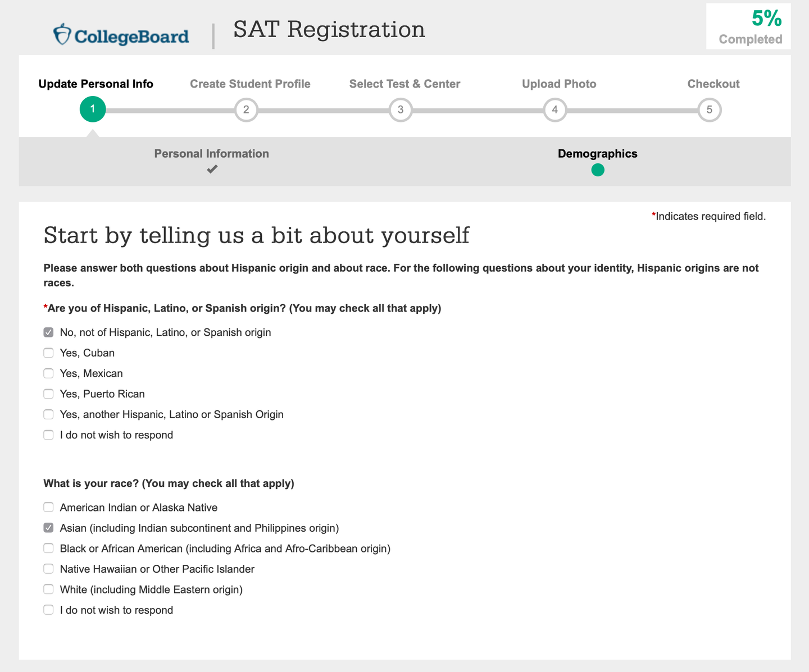Check 'Yes, Puerto Rican' box
809x672 pixels.
(49, 394)
